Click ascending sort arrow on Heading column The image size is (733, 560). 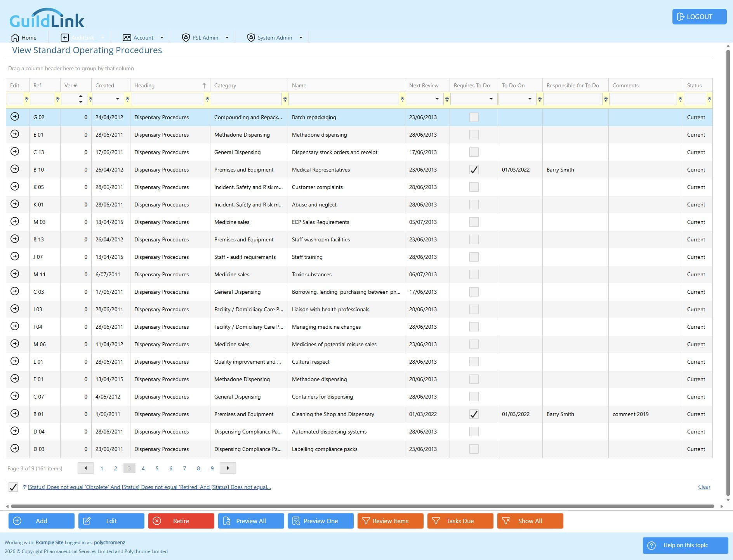204,85
